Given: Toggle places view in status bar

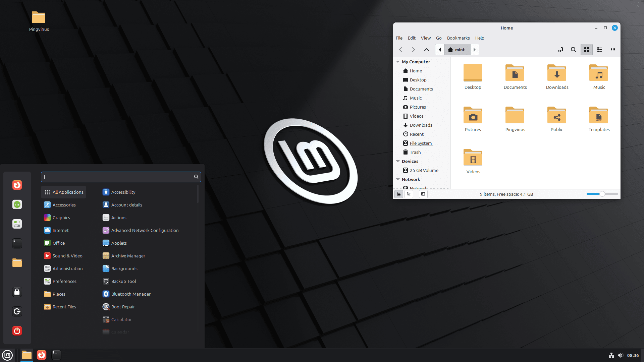Looking at the screenshot, I should (x=398, y=194).
